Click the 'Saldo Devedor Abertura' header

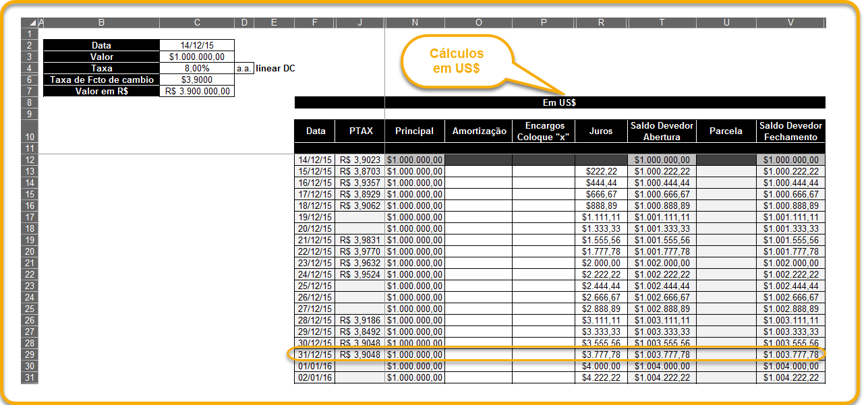click(662, 131)
